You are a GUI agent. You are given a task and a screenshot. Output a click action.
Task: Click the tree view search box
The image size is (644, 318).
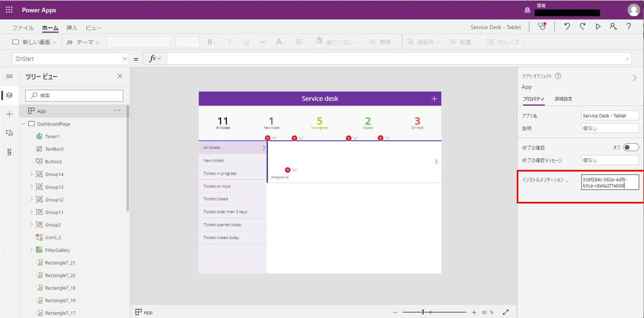coord(74,96)
